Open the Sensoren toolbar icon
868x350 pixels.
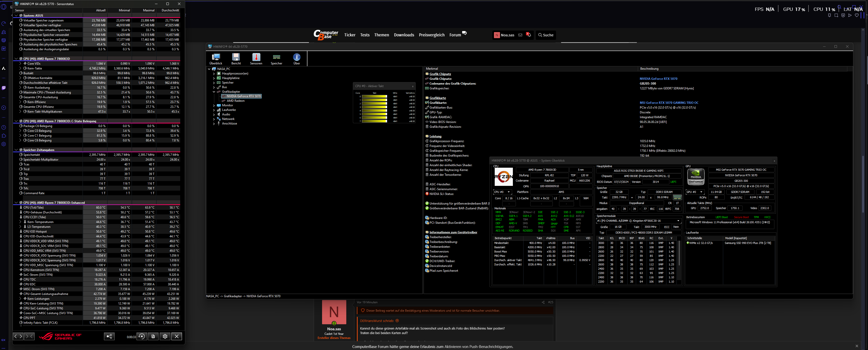[x=256, y=58]
